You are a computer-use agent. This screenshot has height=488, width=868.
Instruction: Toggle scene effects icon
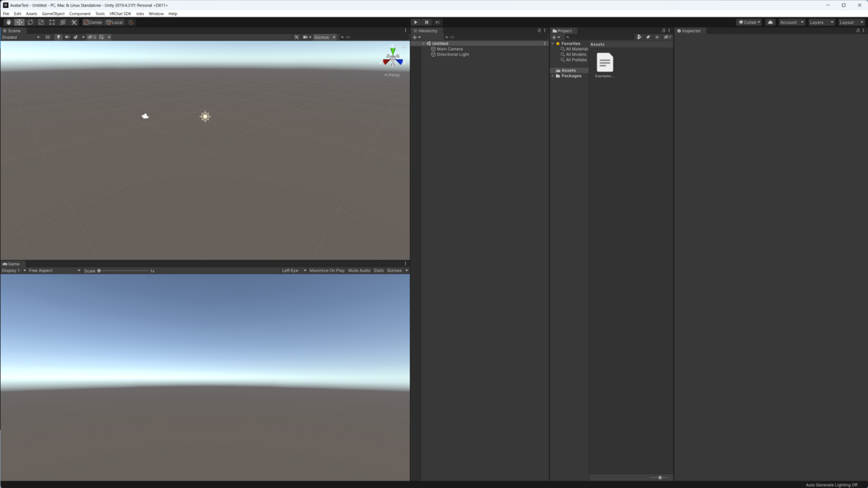click(76, 37)
